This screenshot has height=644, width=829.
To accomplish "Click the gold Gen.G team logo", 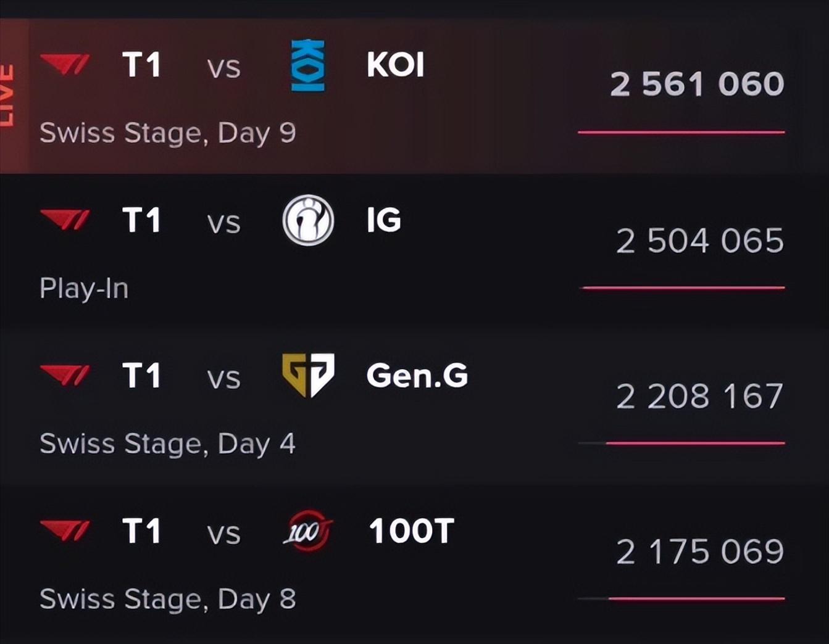I will (308, 375).
